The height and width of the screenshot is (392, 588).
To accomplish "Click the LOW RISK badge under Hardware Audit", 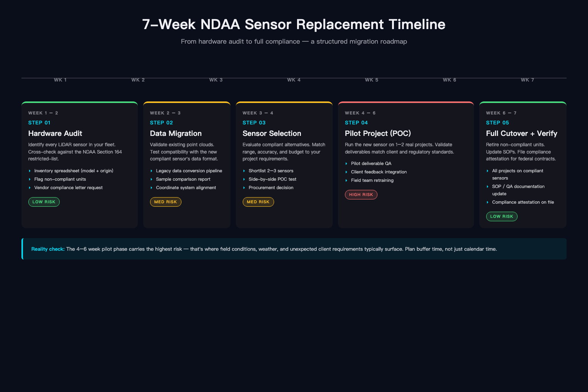I will [44, 202].
